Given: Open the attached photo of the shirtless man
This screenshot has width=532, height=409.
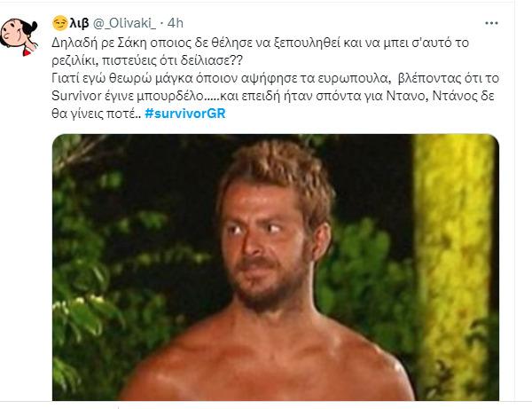Looking at the screenshot, I should coord(276,267).
